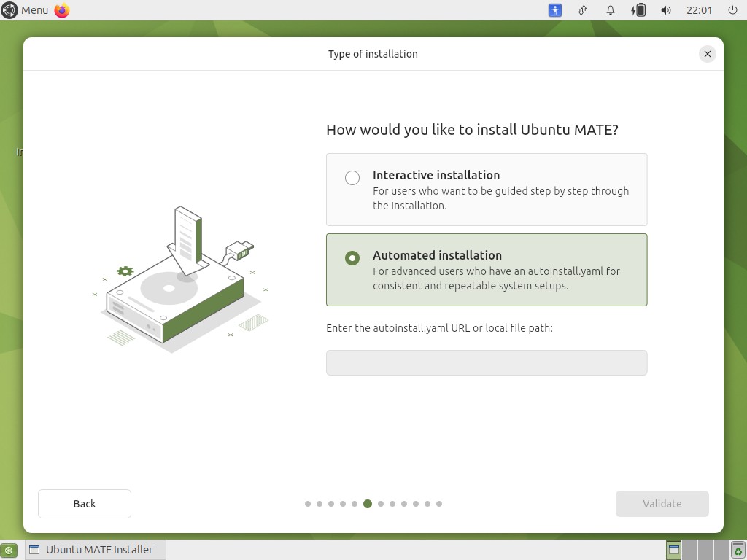Close the installer window
747x560 pixels.
tap(707, 54)
